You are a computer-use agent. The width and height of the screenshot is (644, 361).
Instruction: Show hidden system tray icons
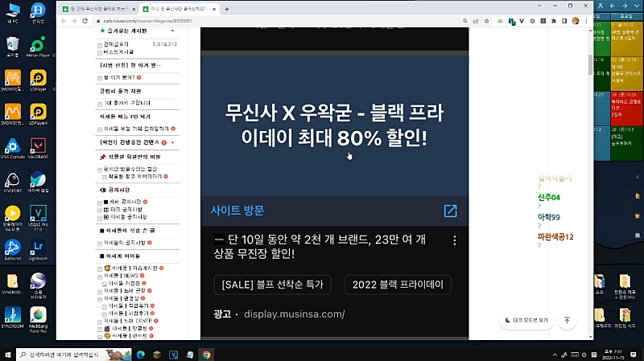tap(555, 355)
